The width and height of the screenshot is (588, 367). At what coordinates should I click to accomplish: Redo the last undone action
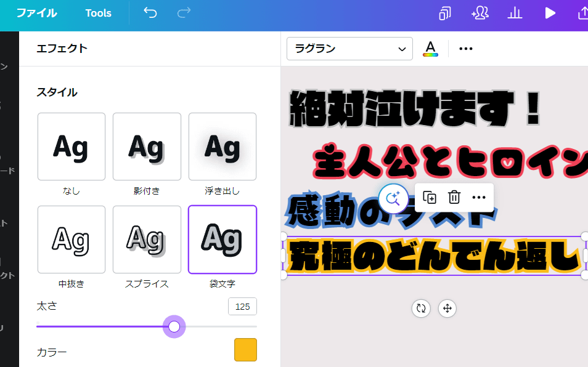(184, 13)
